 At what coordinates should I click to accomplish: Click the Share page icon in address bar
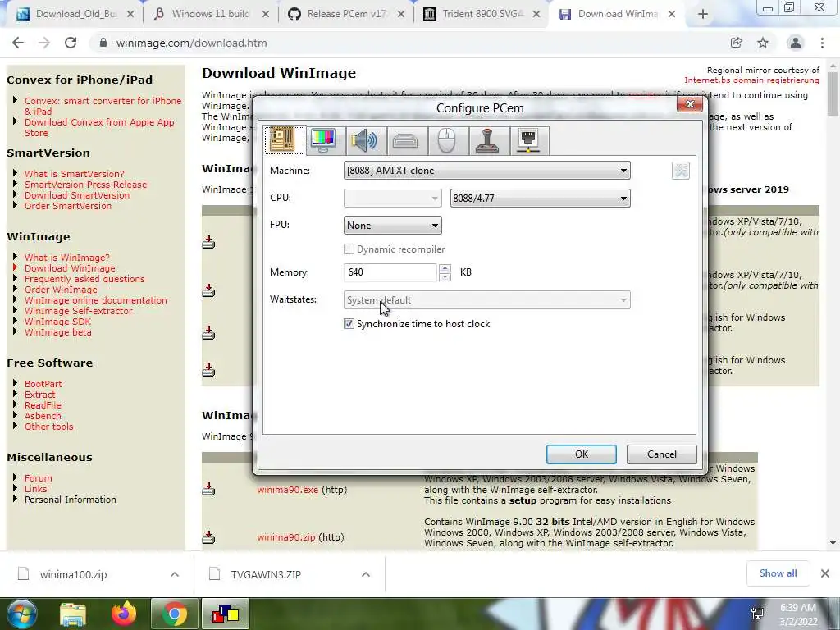(x=736, y=43)
